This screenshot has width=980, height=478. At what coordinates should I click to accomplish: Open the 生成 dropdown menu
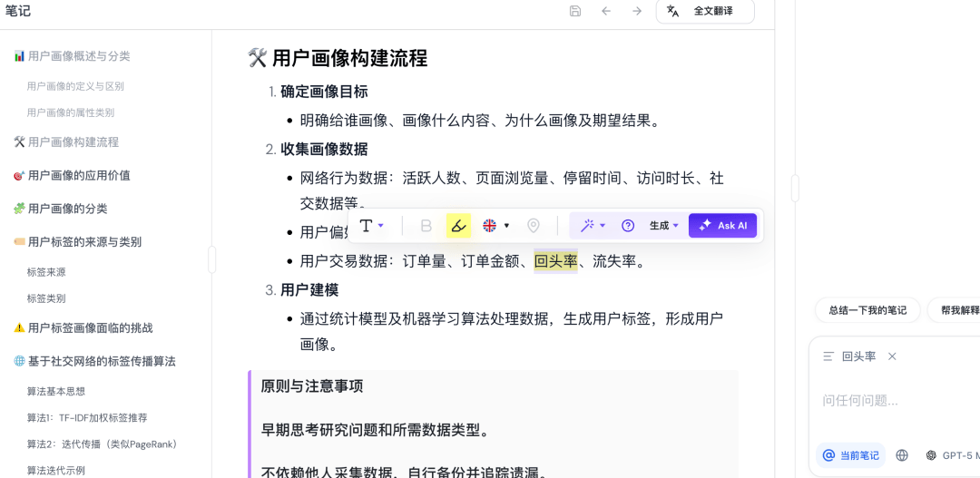point(664,226)
